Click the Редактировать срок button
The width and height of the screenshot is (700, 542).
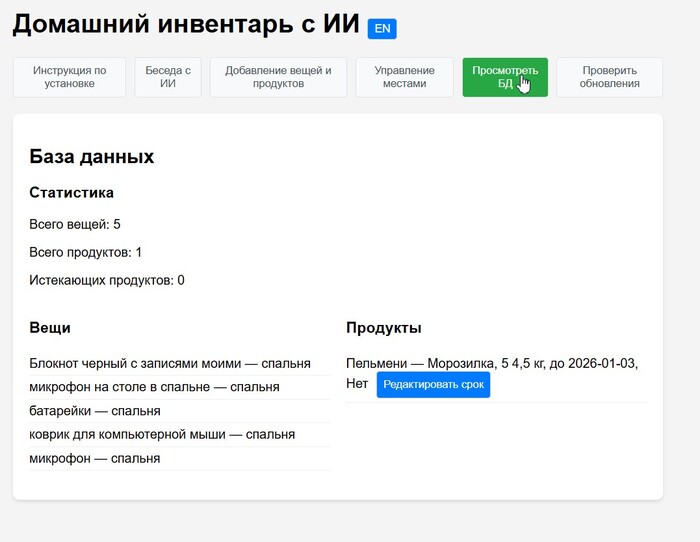(x=433, y=385)
